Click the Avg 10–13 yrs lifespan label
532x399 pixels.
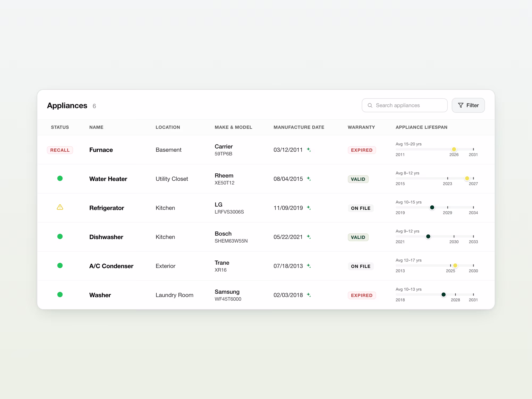point(409,289)
